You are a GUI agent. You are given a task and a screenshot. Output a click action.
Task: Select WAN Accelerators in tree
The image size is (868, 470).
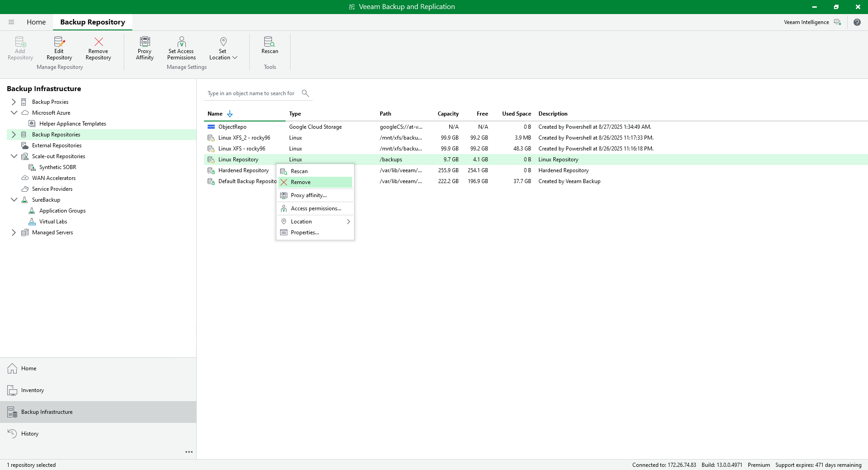coord(54,178)
